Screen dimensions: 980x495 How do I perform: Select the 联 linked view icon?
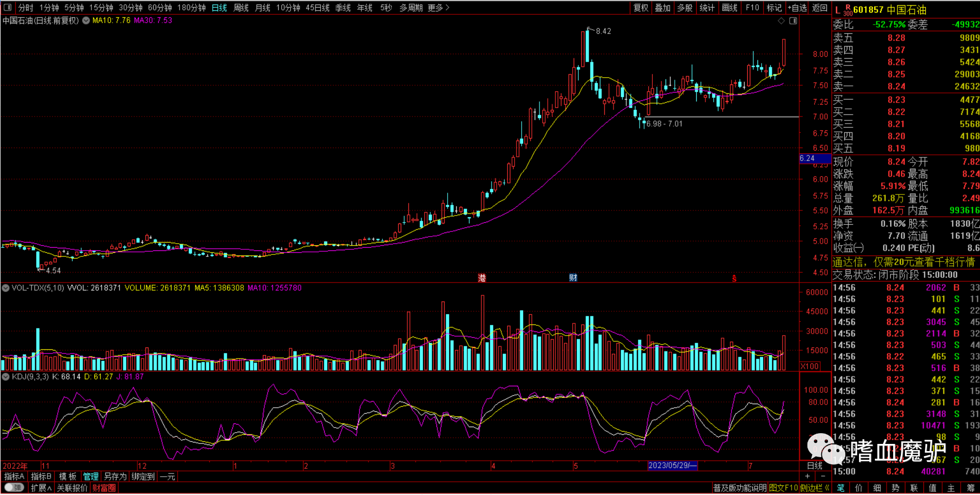tap(914, 488)
